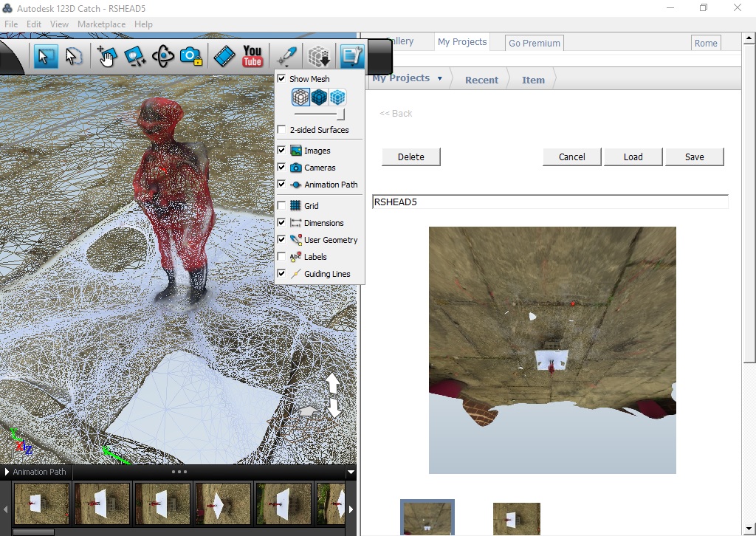Click the large project preview image

[552, 350]
